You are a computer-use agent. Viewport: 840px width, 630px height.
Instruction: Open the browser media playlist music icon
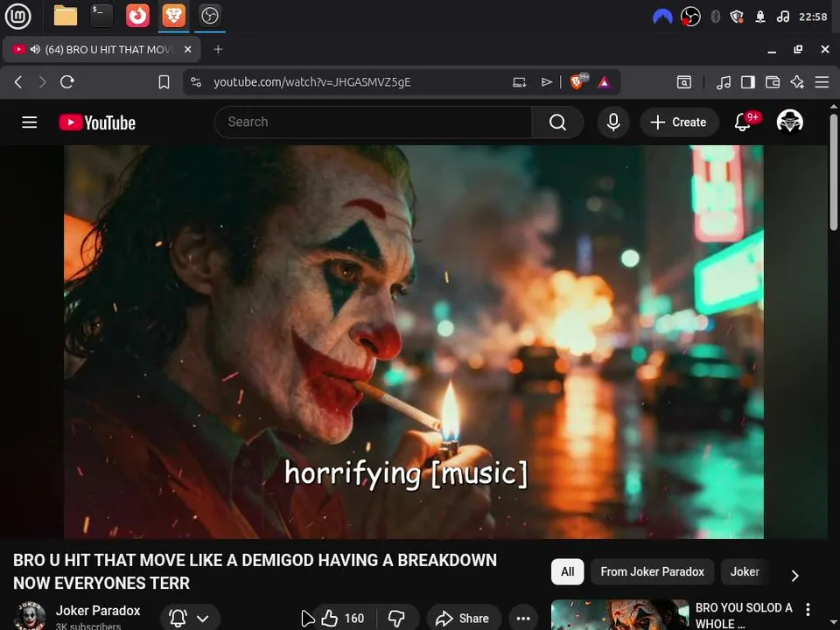[724, 82]
